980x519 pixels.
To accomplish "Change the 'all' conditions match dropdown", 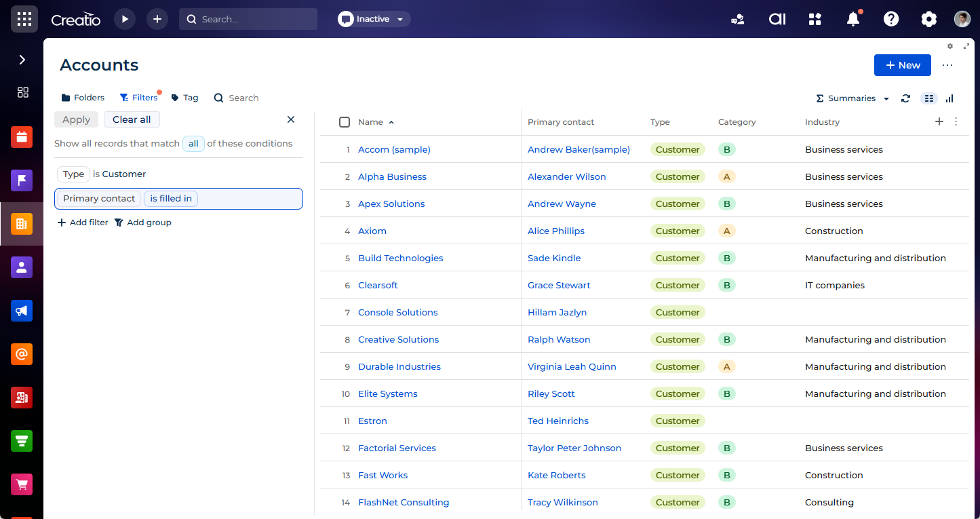I will [193, 143].
